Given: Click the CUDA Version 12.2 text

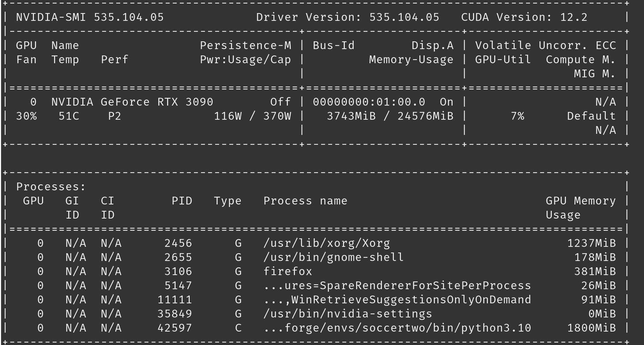Looking at the screenshot, I should (x=524, y=17).
